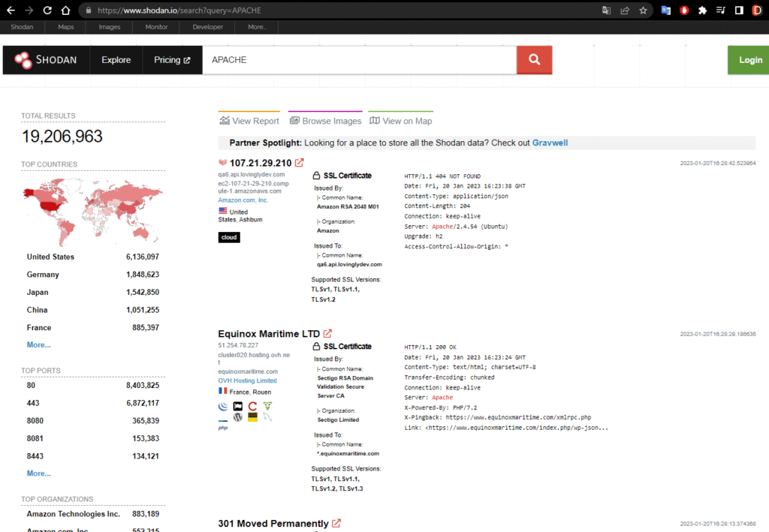Image resolution: width=769 pixels, height=532 pixels.
Task: Expand More... under Top Countries
Action: 39,345
